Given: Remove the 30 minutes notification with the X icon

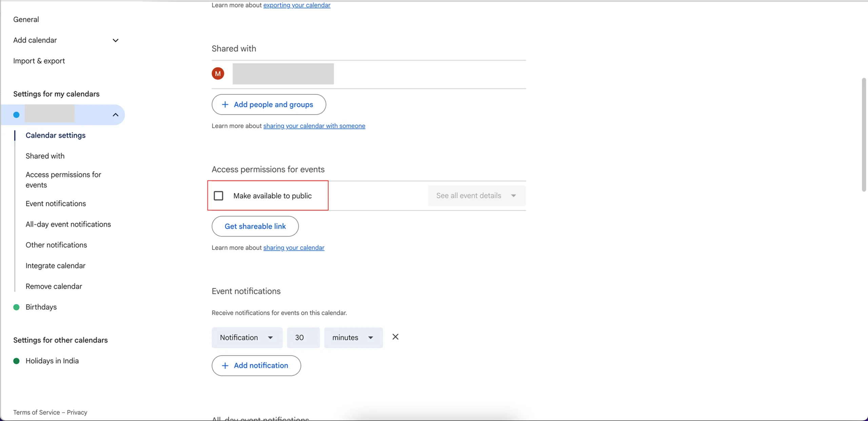Looking at the screenshot, I should (396, 337).
